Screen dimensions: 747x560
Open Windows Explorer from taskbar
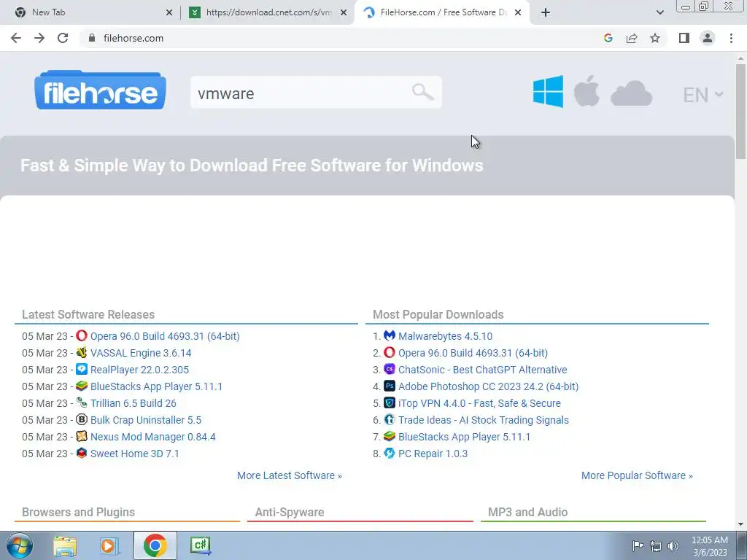(65, 545)
